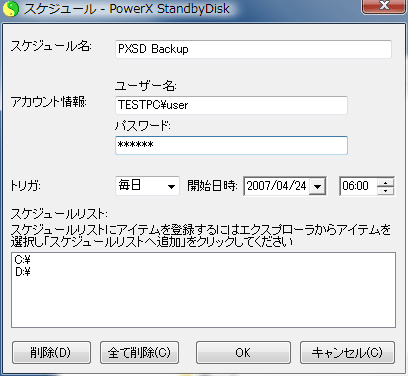The width and height of the screenshot is (408, 376).
Task: Click the PowerX StandbyDisk title bar icon
Action: (11, 9)
